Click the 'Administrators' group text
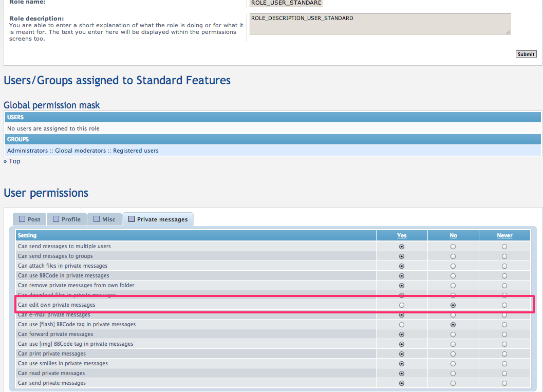Image resolution: width=543 pixels, height=392 pixels. pos(27,151)
